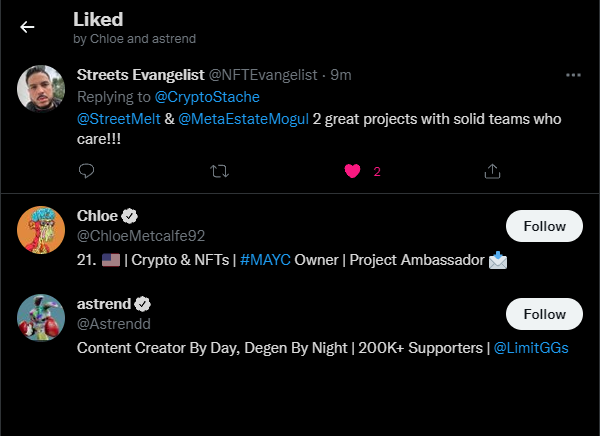
Task: Click Chloe's avatar image
Action: tap(42, 232)
